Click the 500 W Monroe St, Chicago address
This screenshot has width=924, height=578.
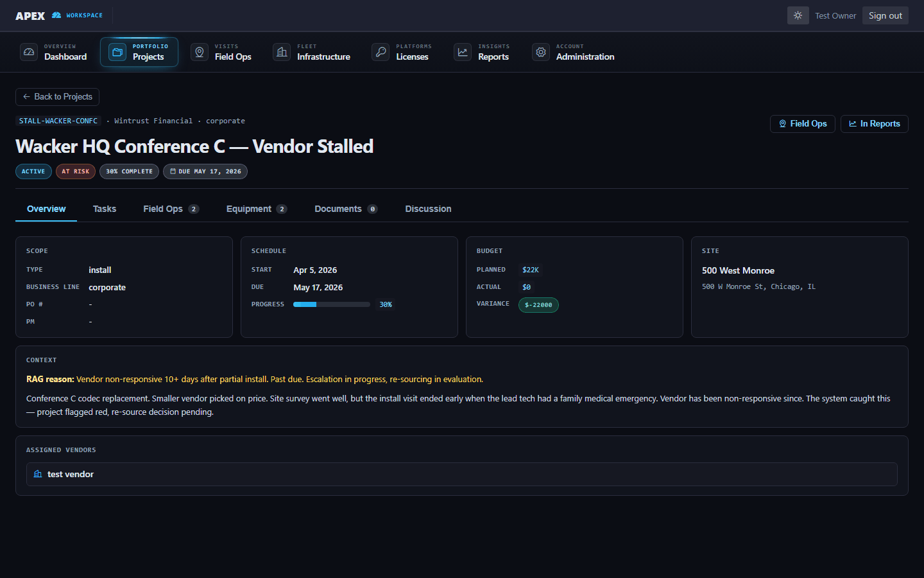tap(758, 287)
